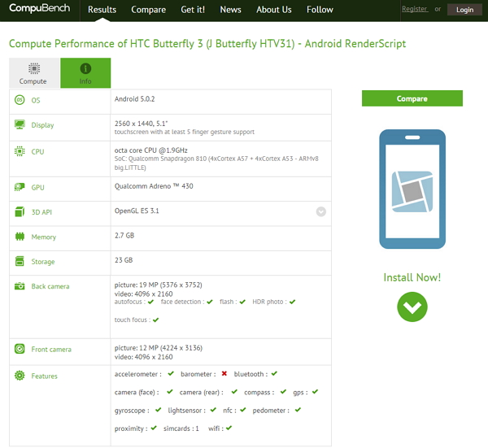The height and width of the screenshot is (448, 488).
Task: Open the Results menu item
Action: (102, 10)
